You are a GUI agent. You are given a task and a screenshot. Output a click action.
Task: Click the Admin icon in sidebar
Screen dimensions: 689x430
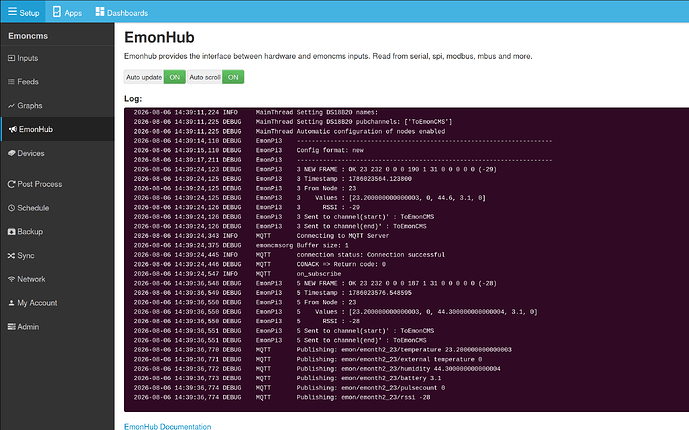[11, 327]
